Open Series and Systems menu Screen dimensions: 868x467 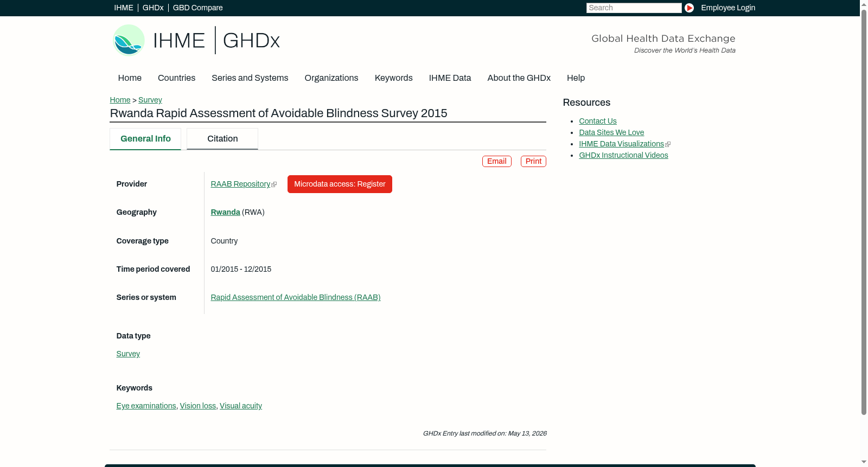pyautogui.click(x=250, y=78)
